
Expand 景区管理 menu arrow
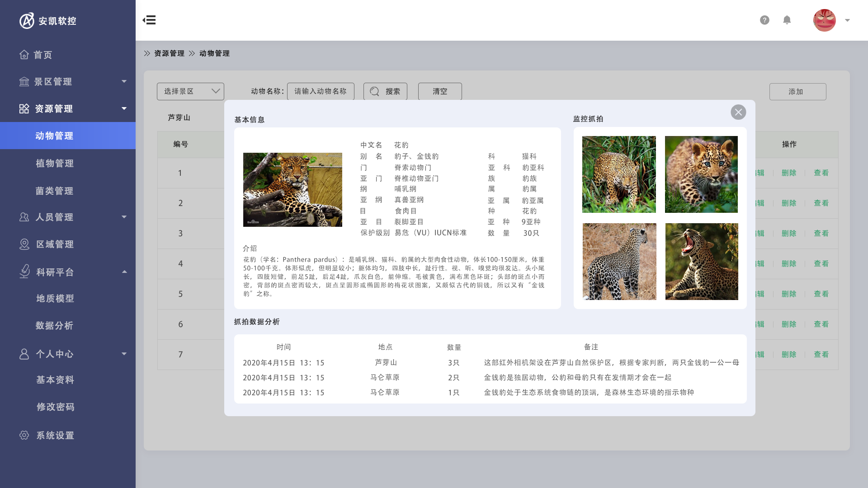pos(124,81)
